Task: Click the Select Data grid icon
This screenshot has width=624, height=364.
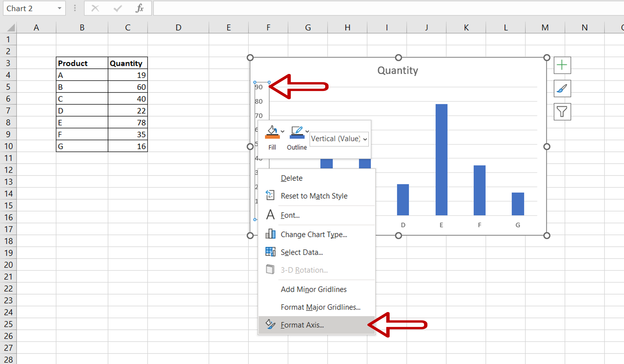Action: (x=270, y=252)
